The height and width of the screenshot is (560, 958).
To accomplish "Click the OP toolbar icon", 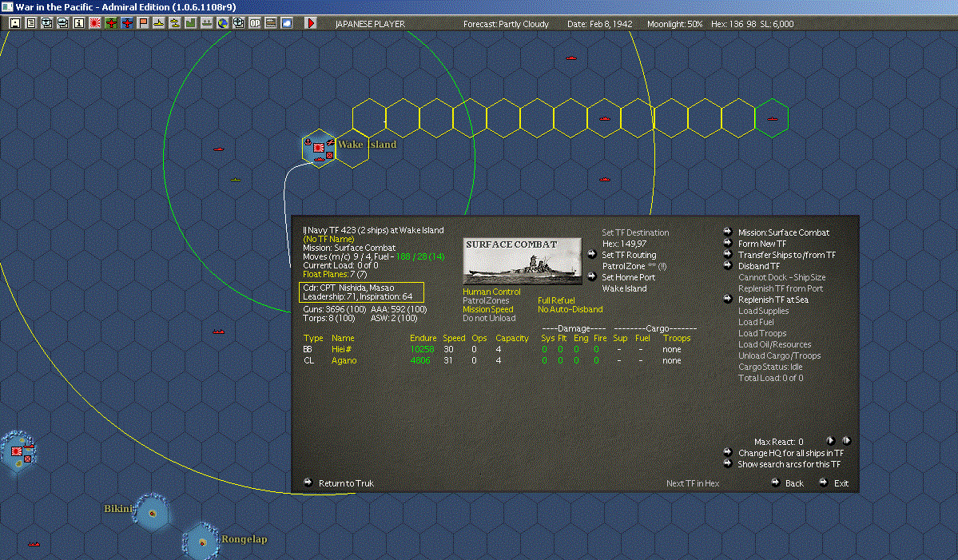I will click(254, 23).
